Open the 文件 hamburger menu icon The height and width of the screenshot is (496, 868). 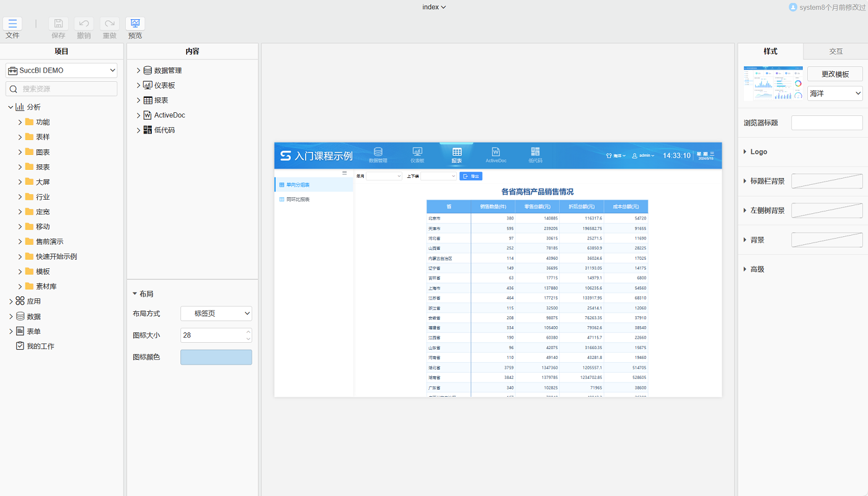click(x=12, y=24)
